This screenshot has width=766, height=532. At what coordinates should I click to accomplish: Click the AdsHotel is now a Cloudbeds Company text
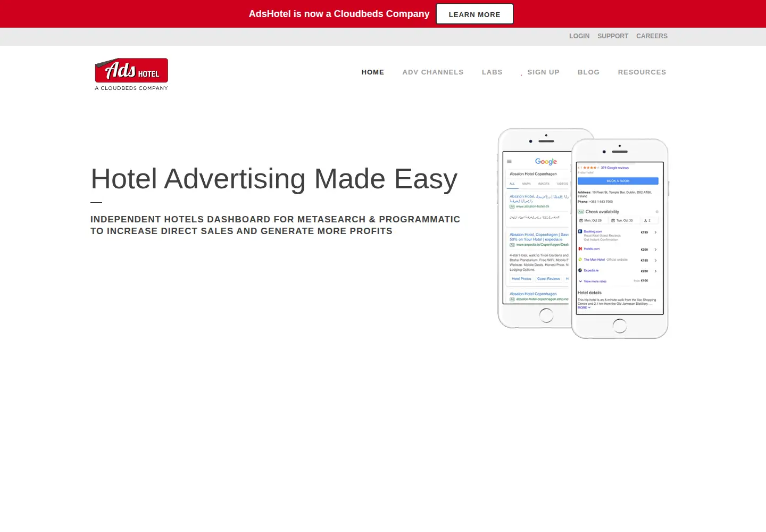(339, 14)
